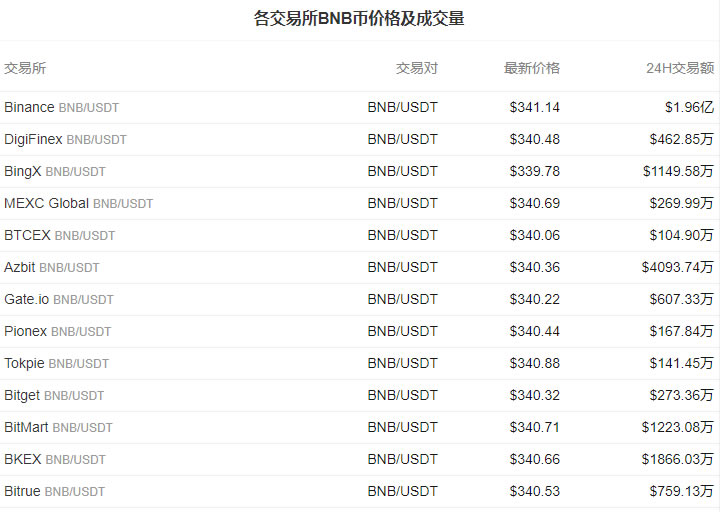
Task: Open the Tokpie exchange entry
Action: (x=24, y=363)
